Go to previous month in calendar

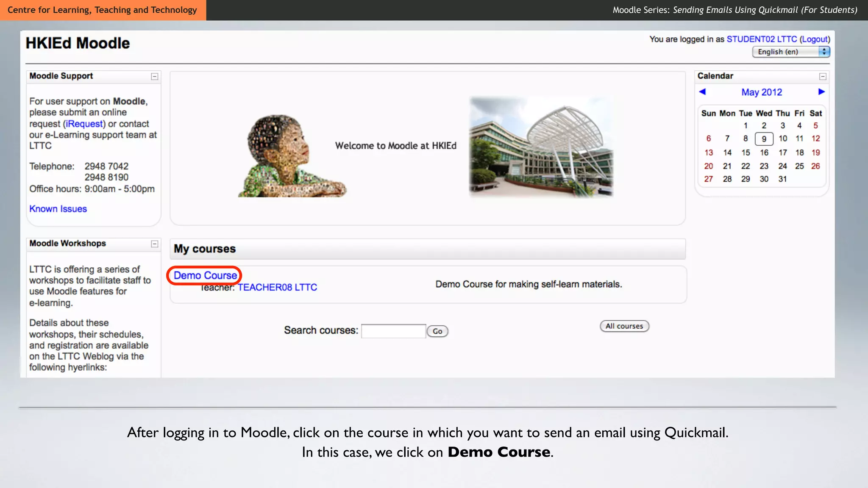click(702, 92)
